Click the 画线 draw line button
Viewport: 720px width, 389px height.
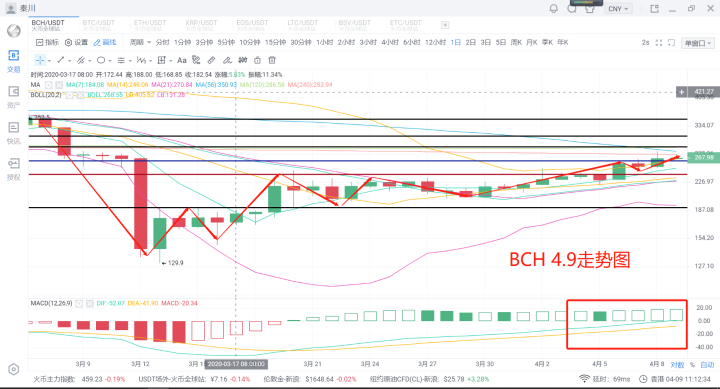(x=105, y=42)
